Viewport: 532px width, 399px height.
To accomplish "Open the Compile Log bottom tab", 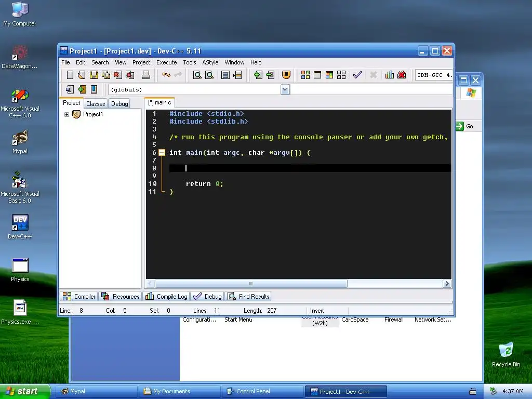I will click(x=166, y=296).
